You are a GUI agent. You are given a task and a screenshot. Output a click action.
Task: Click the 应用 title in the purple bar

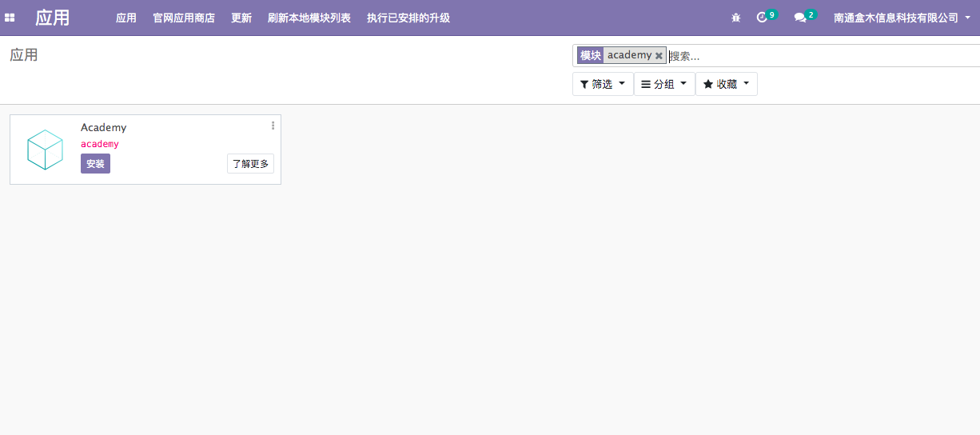[x=53, y=18]
